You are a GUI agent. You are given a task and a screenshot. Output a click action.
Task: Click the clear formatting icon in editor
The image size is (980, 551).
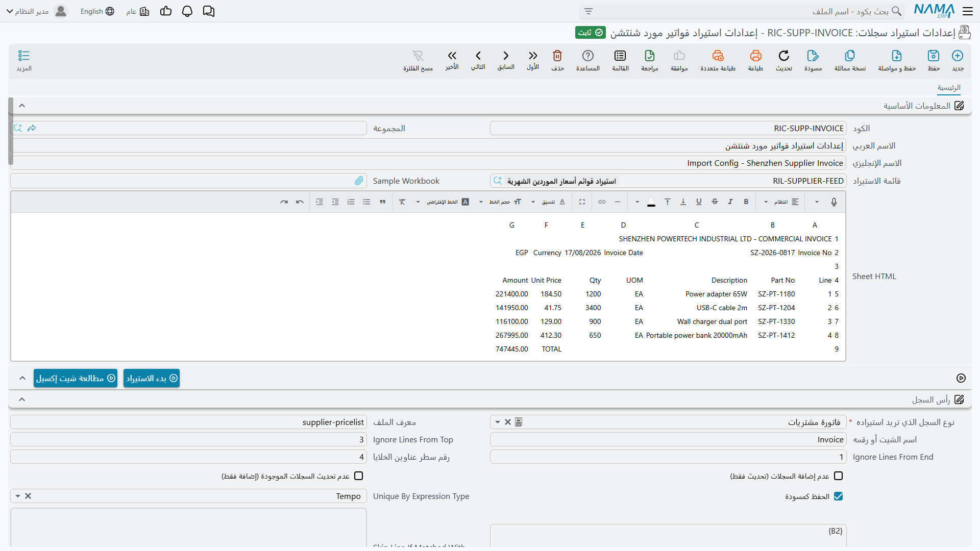tap(402, 202)
